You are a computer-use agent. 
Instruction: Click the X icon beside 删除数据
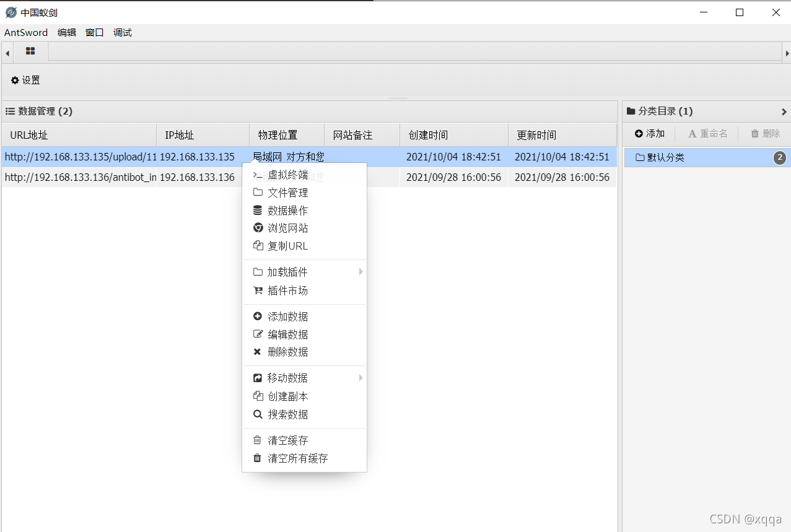(258, 352)
